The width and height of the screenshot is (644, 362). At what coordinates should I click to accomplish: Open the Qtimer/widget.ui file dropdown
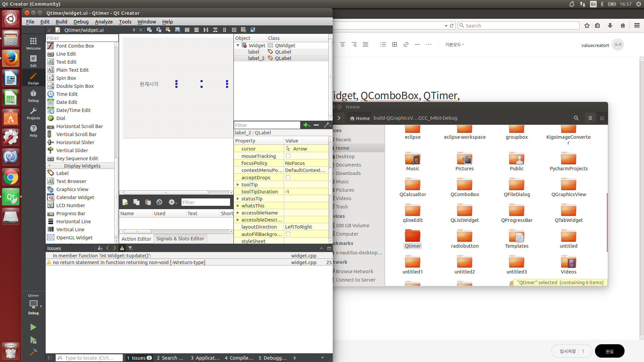134,30
